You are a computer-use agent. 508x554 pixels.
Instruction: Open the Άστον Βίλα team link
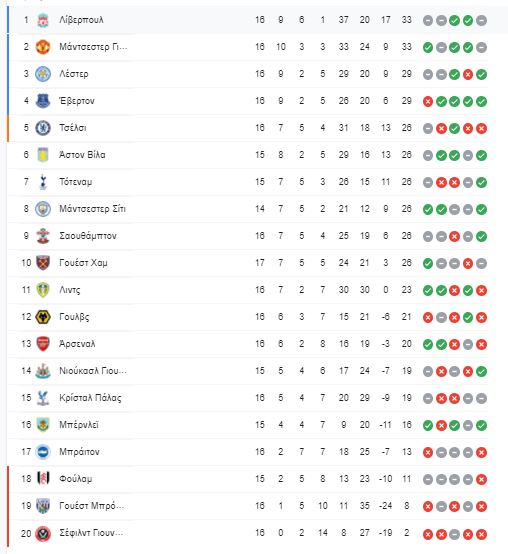point(82,155)
